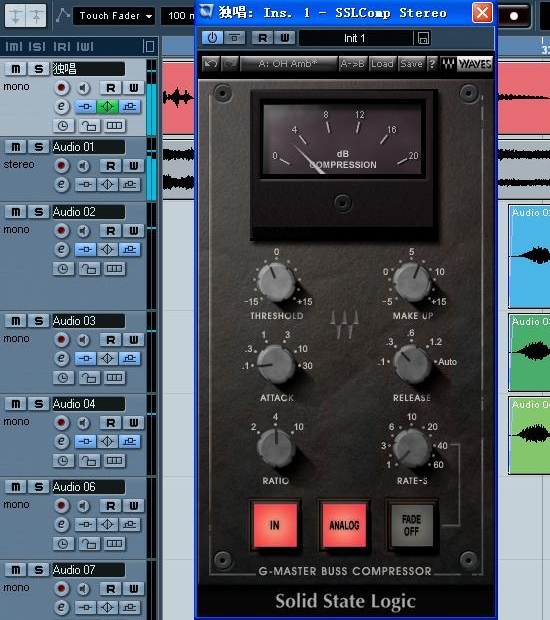The image size is (550, 620).
Task: Lock the Audio 02 track
Action: pos(89,269)
